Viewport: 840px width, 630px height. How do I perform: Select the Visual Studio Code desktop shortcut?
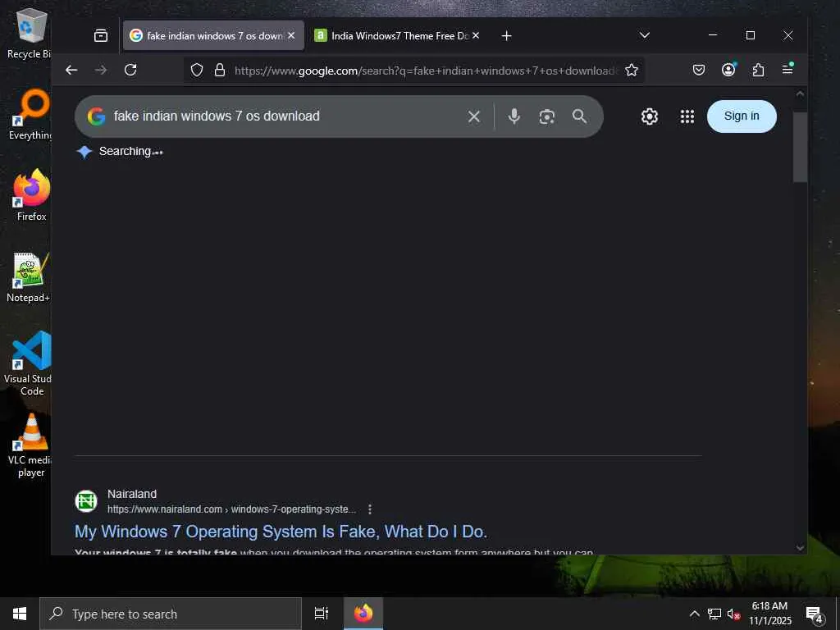coord(30,363)
